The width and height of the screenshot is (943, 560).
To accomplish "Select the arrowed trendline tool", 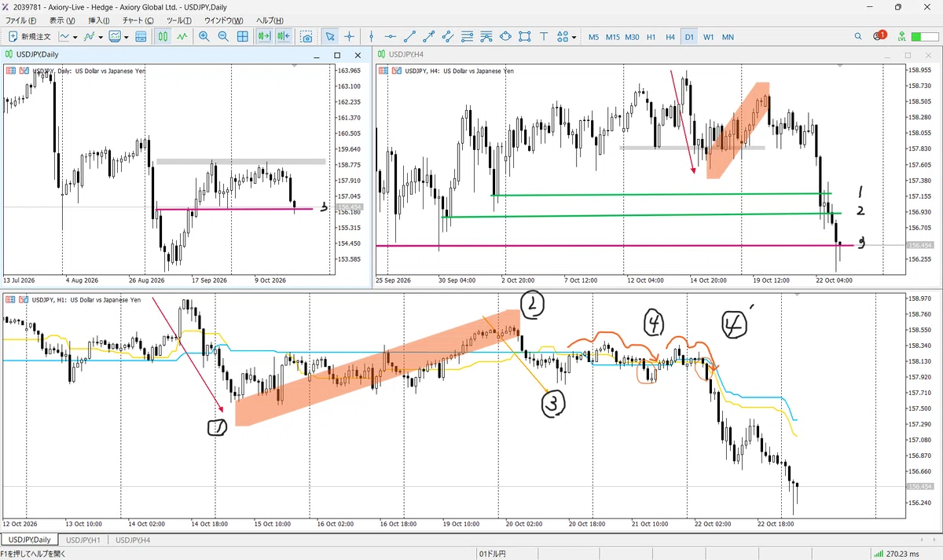I will pos(428,37).
